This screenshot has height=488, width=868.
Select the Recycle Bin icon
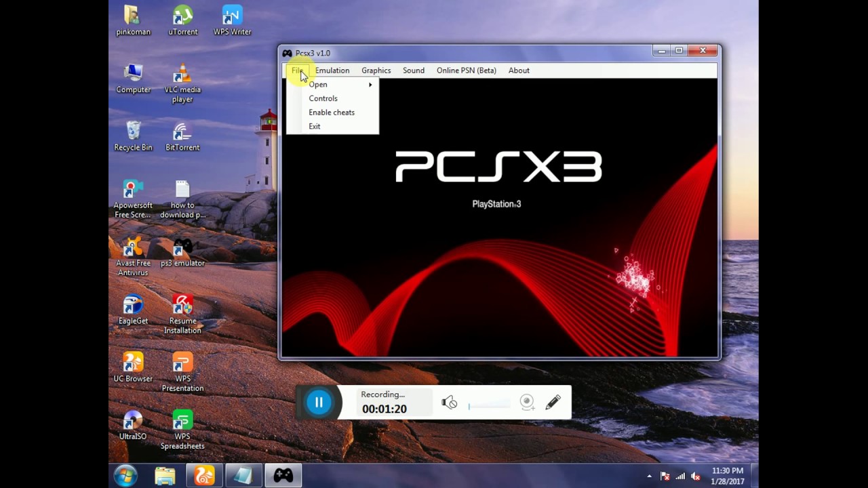coord(133,136)
